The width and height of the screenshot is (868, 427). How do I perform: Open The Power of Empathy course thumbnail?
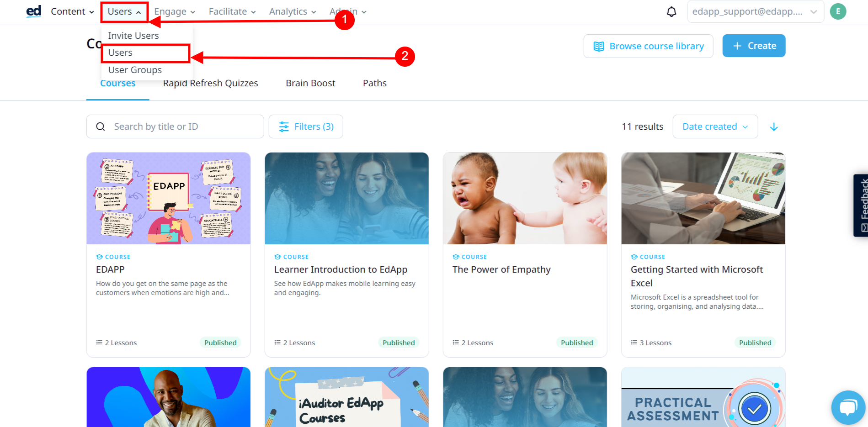[x=525, y=199]
